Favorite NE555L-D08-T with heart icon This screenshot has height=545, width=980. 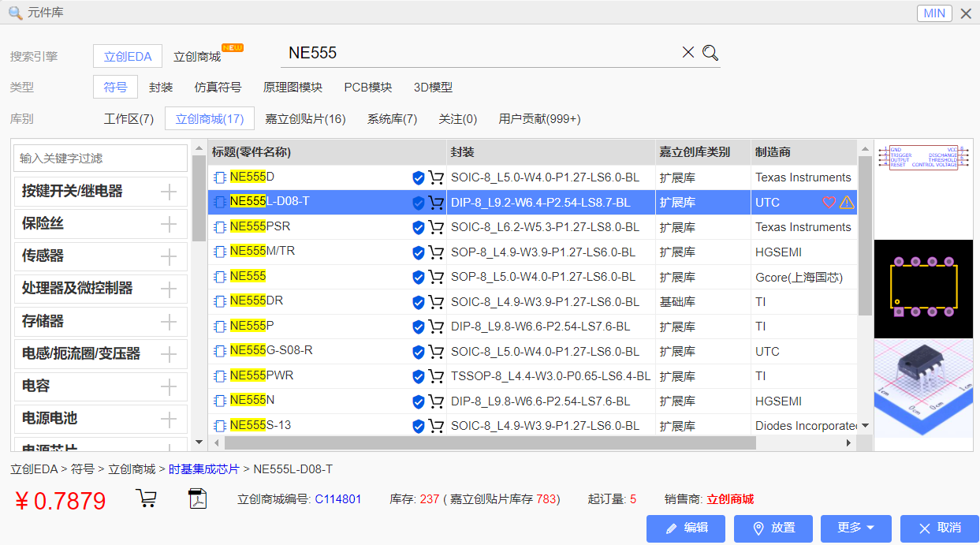coord(829,203)
